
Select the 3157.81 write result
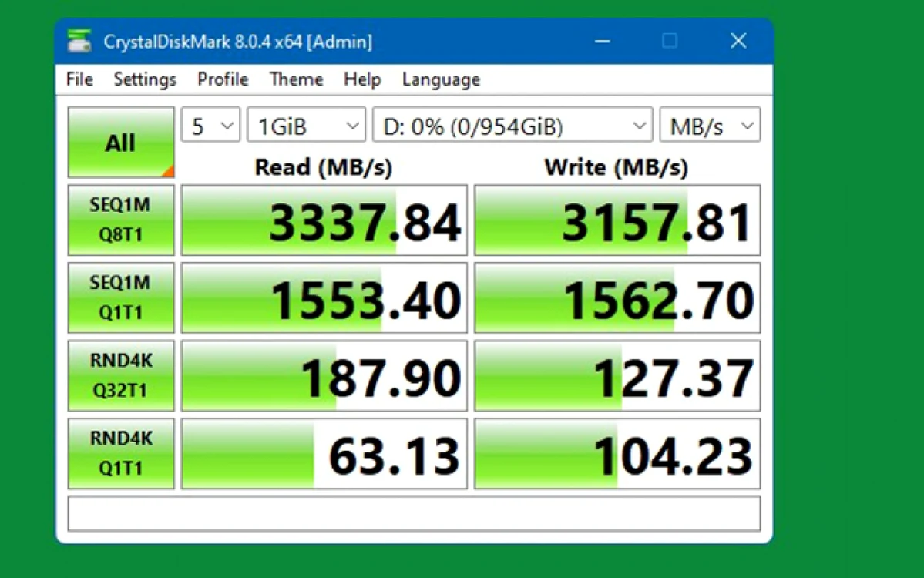(617, 220)
